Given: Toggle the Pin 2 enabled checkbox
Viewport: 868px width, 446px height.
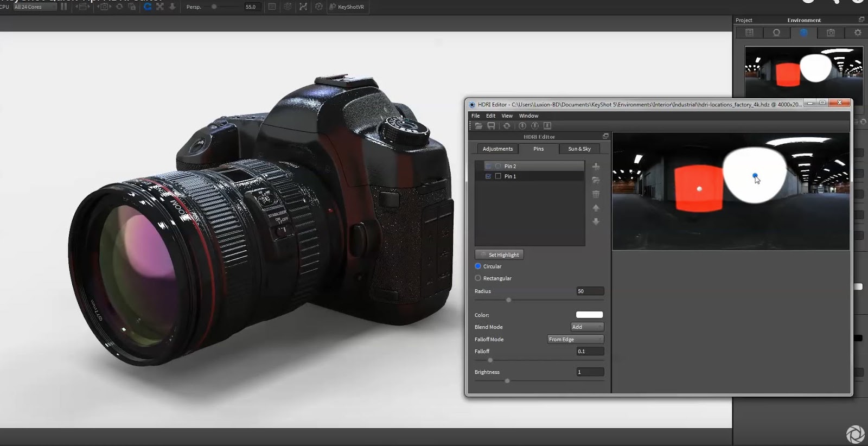Looking at the screenshot, I should 488,166.
